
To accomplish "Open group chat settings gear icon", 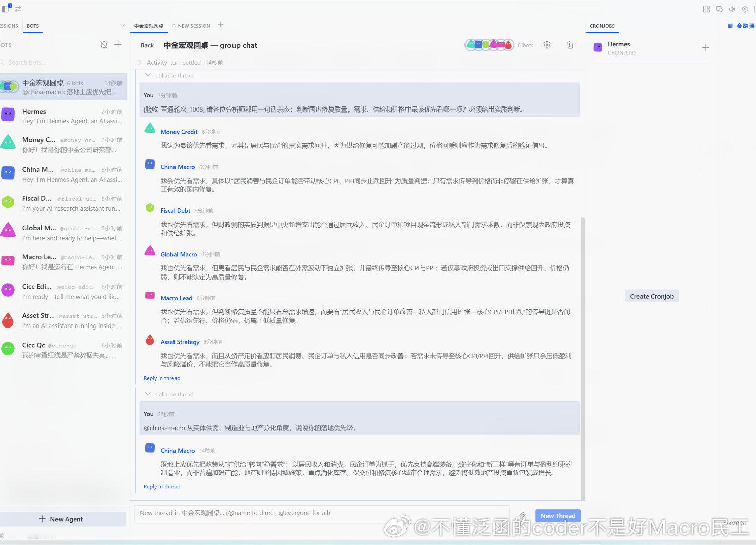I will click(547, 45).
